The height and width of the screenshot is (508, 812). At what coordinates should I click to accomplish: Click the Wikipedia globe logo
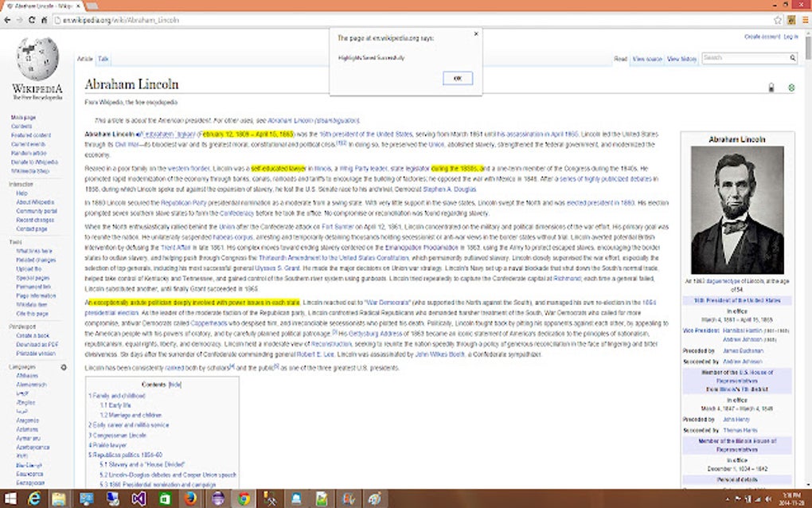pyautogui.click(x=37, y=58)
